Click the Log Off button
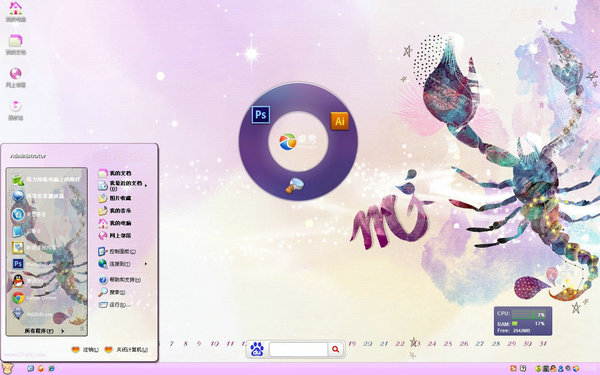The width and height of the screenshot is (600, 375). pos(85,350)
